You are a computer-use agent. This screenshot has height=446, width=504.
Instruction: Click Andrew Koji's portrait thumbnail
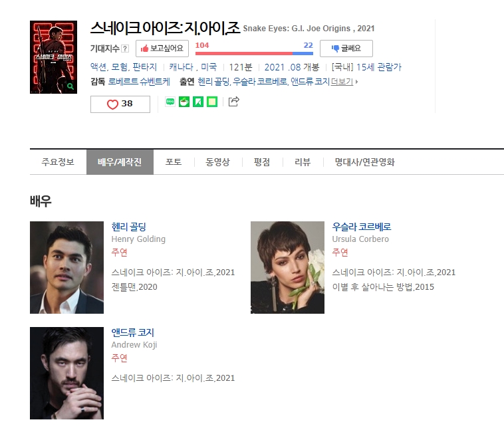[x=67, y=373]
